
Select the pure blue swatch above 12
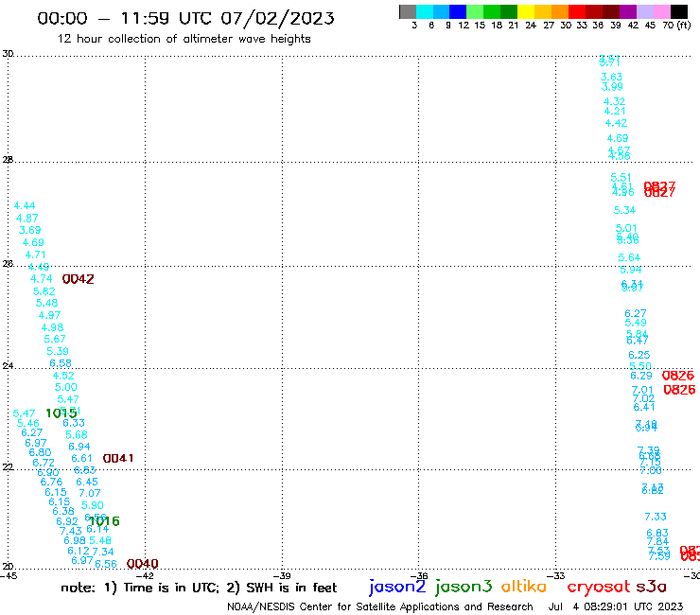tap(458, 11)
